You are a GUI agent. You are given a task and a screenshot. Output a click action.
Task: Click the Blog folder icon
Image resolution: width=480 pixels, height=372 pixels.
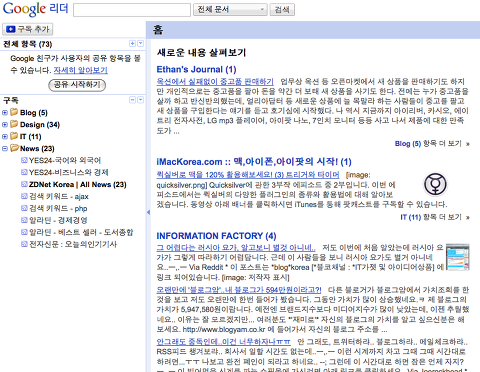[14, 112]
